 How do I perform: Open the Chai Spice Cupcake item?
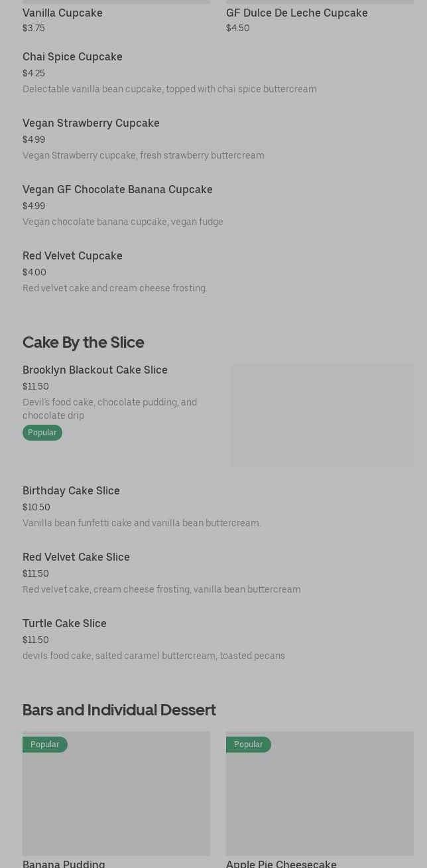72,57
